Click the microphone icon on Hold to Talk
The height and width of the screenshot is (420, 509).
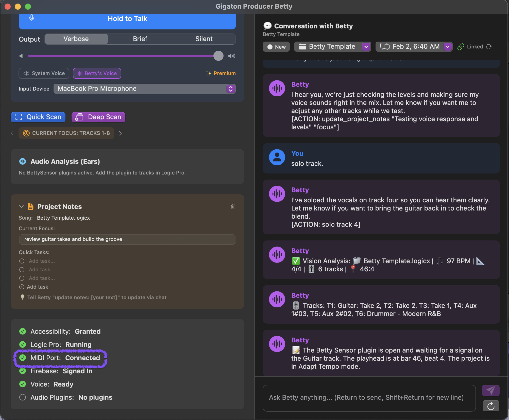pos(32,18)
